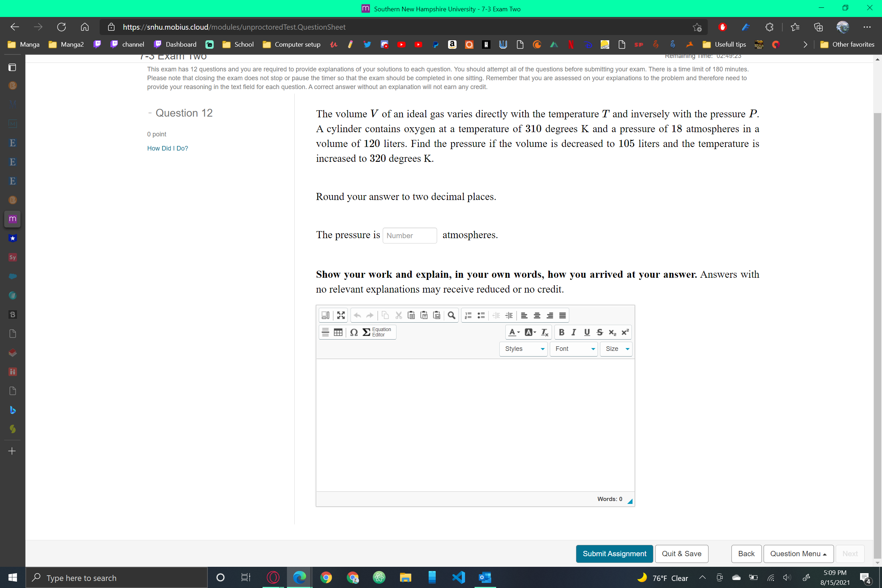Screen dimensions: 882x588
Task: Toggle superscript formatting
Action: click(x=625, y=332)
